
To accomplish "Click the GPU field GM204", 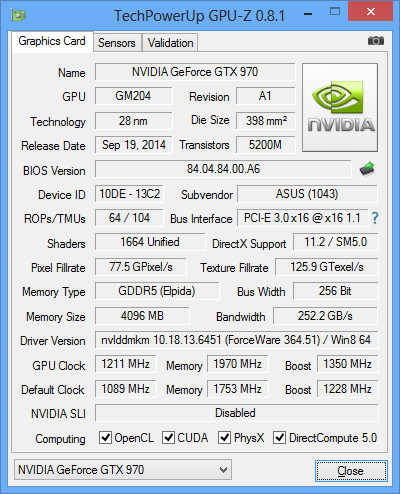I will pyautogui.click(x=133, y=96).
